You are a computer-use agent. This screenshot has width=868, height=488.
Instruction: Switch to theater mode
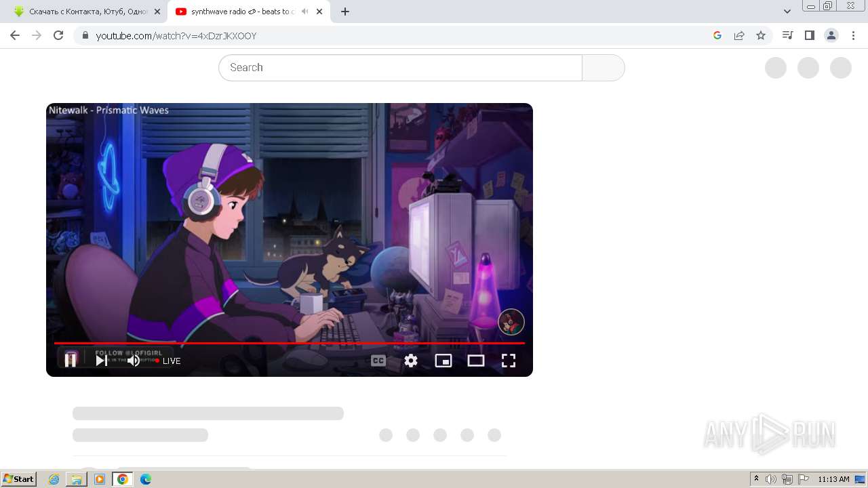476,361
